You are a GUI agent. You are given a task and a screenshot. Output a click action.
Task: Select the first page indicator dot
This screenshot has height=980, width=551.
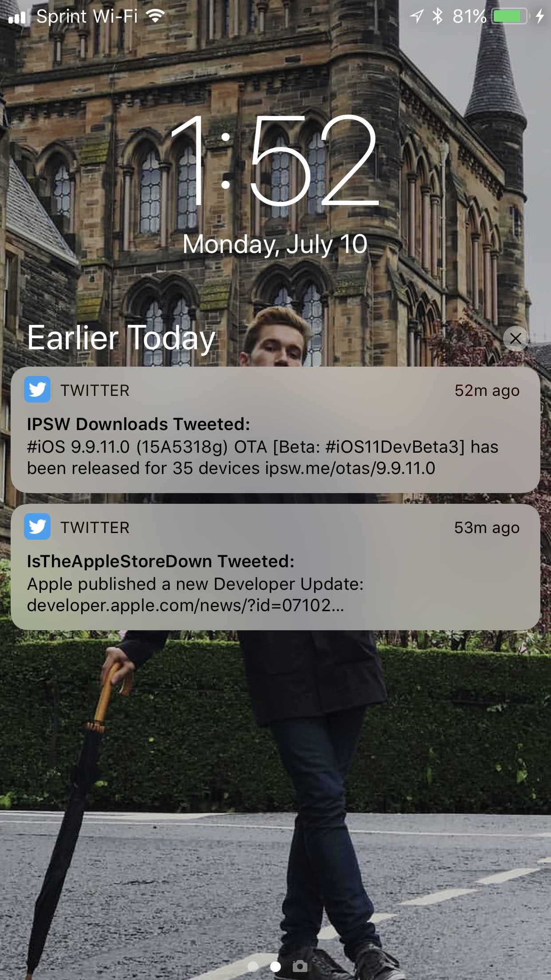(253, 966)
